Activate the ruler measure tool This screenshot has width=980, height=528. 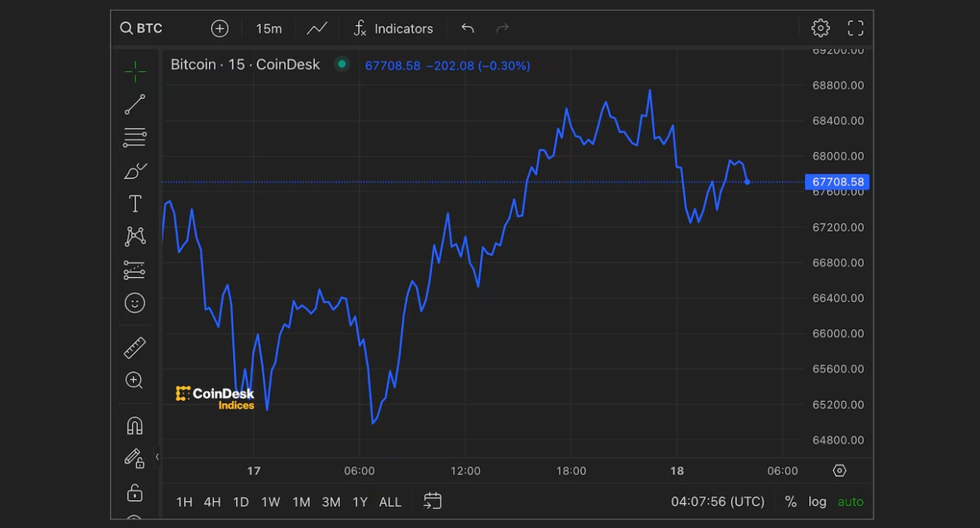click(135, 348)
